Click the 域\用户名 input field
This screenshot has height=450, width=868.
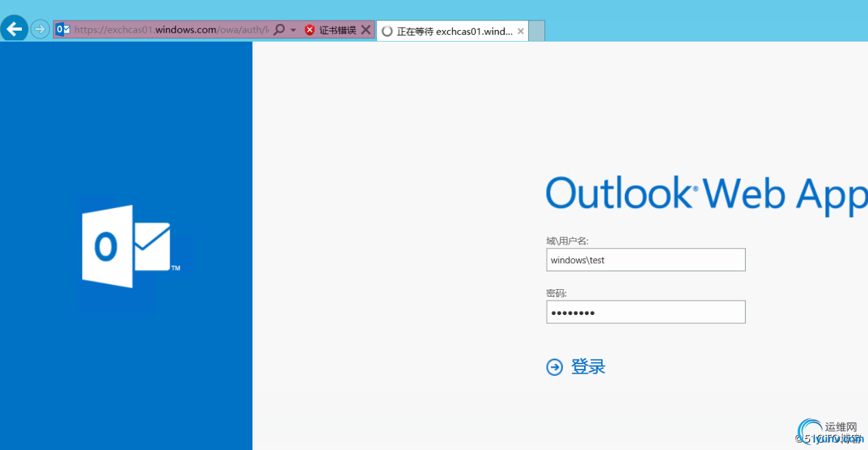(646, 260)
